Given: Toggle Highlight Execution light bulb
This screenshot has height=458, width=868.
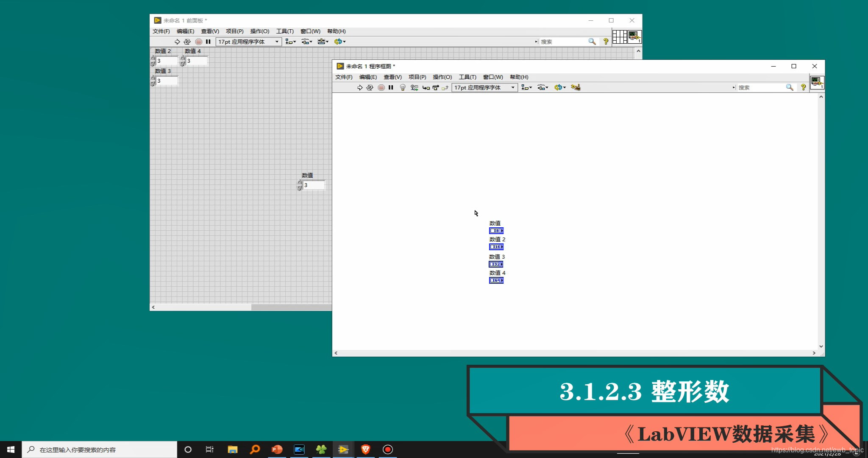Looking at the screenshot, I should pos(403,87).
